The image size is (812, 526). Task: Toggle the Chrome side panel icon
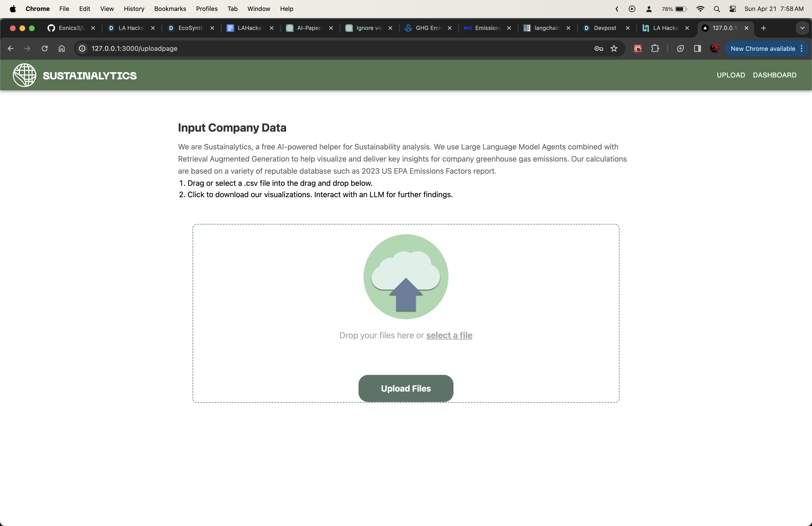tap(697, 48)
